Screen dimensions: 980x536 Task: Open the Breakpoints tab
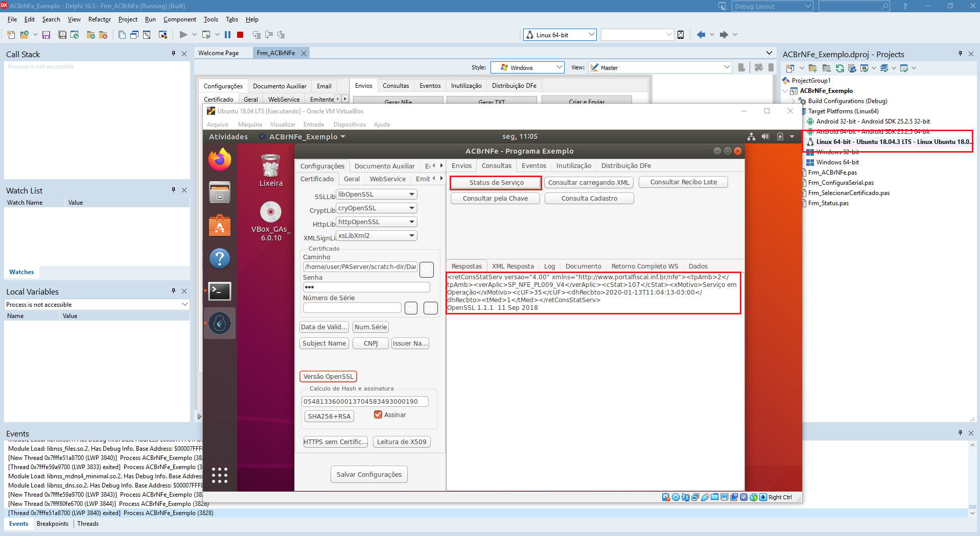[53, 524]
